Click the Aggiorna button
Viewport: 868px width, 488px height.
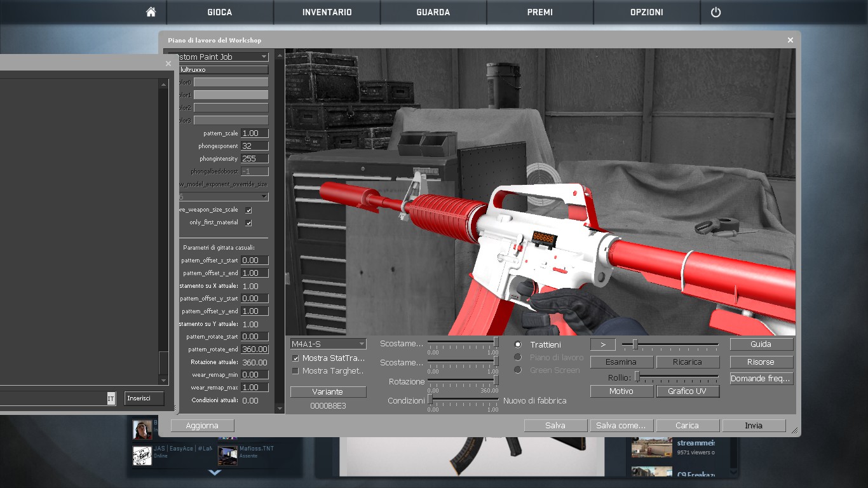(203, 426)
